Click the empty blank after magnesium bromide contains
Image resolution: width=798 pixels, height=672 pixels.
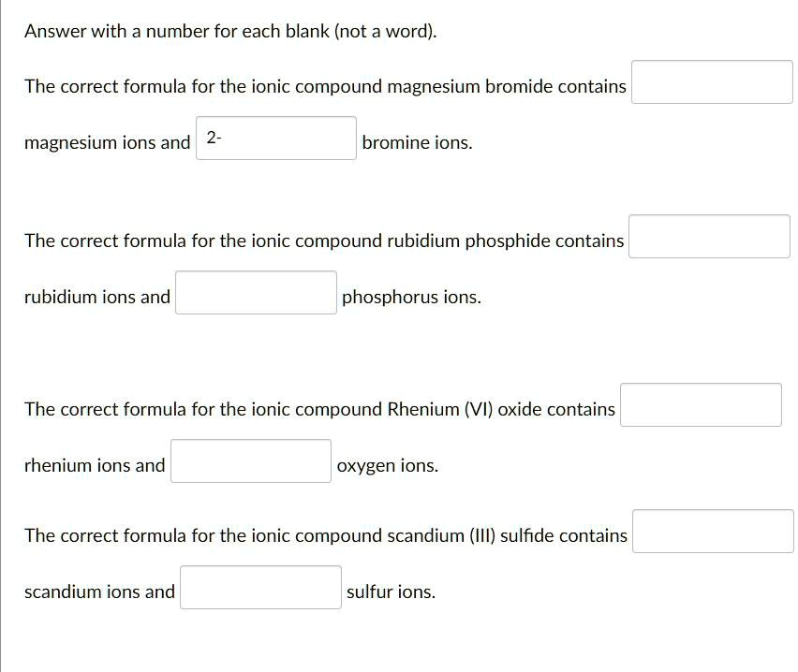(x=712, y=81)
